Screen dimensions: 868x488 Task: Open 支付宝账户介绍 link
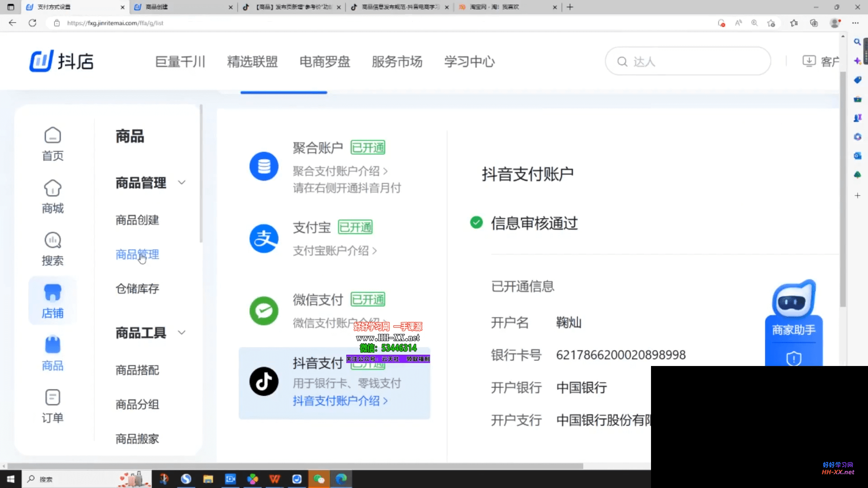335,251
